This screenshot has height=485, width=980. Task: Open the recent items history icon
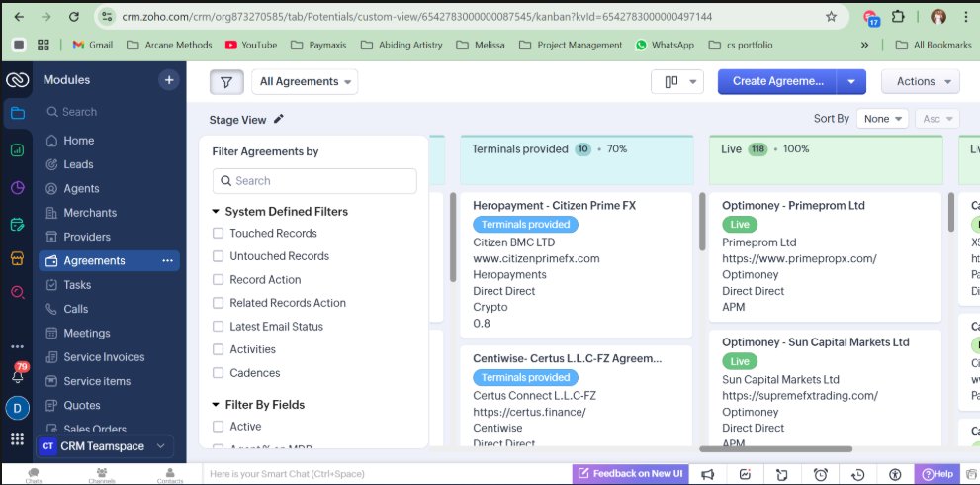click(x=858, y=474)
